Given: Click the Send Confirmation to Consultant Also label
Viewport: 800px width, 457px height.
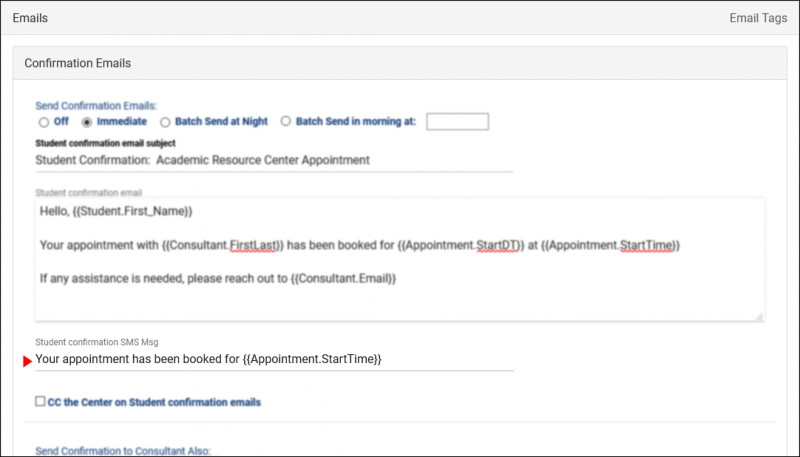Looking at the screenshot, I should (x=123, y=451).
